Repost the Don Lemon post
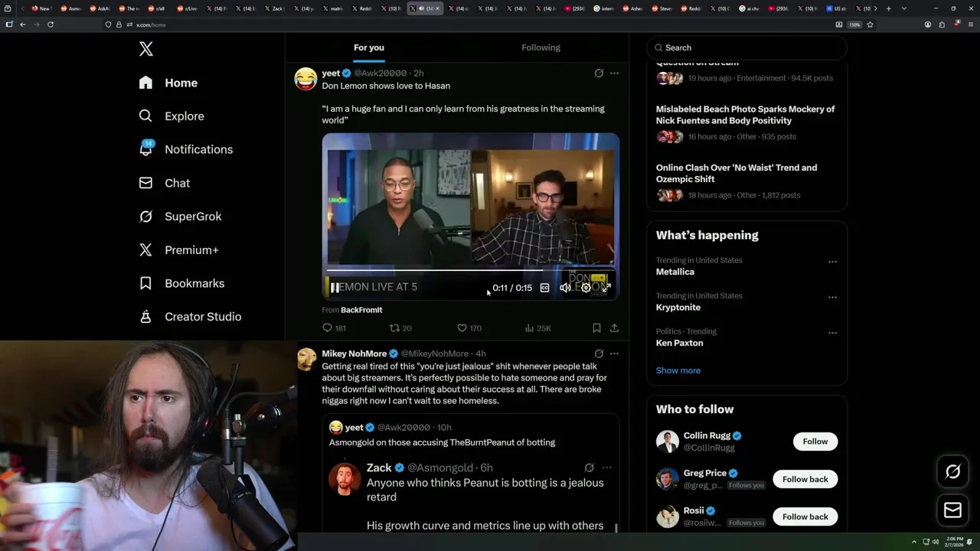 pos(400,328)
